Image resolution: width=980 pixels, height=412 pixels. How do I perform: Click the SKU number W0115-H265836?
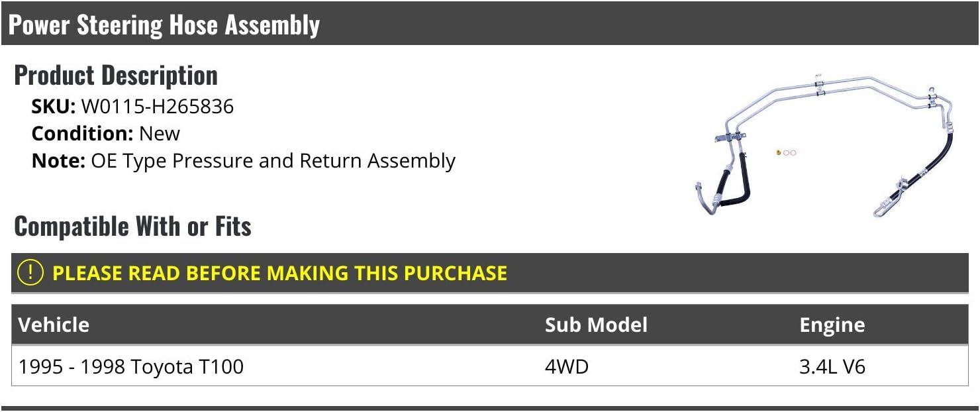(158, 106)
